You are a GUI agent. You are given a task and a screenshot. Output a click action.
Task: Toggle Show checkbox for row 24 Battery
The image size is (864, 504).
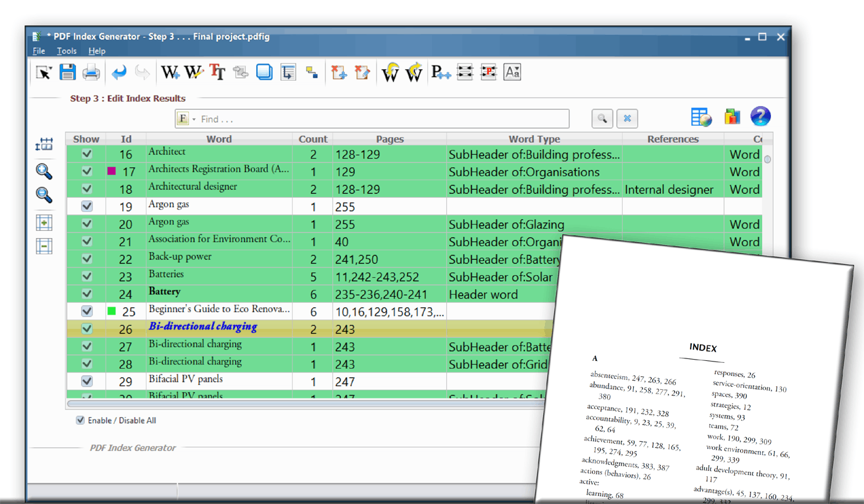coord(87,294)
